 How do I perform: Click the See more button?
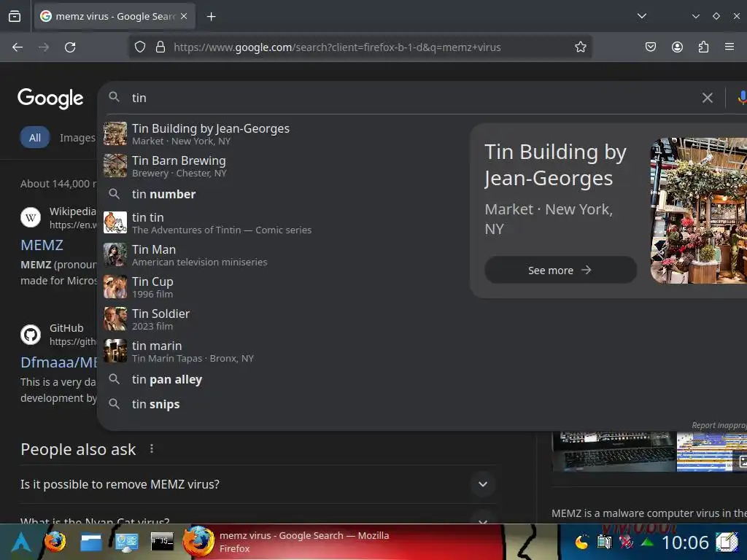(560, 270)
